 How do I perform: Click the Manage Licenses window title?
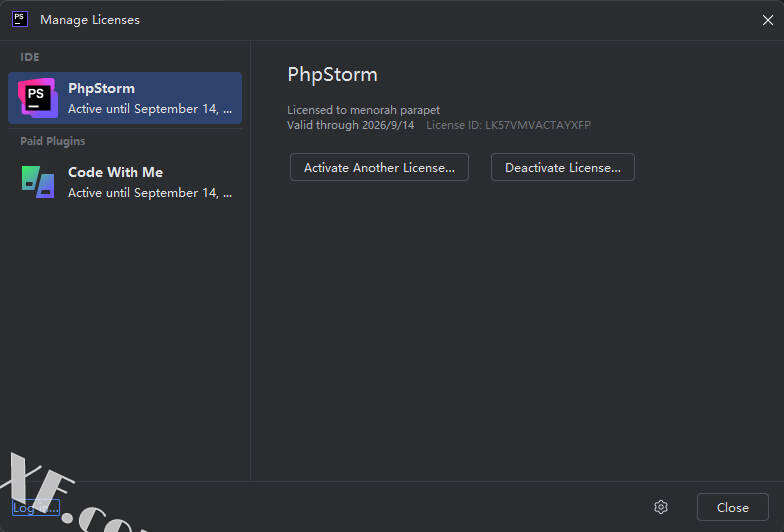[90, 20]
